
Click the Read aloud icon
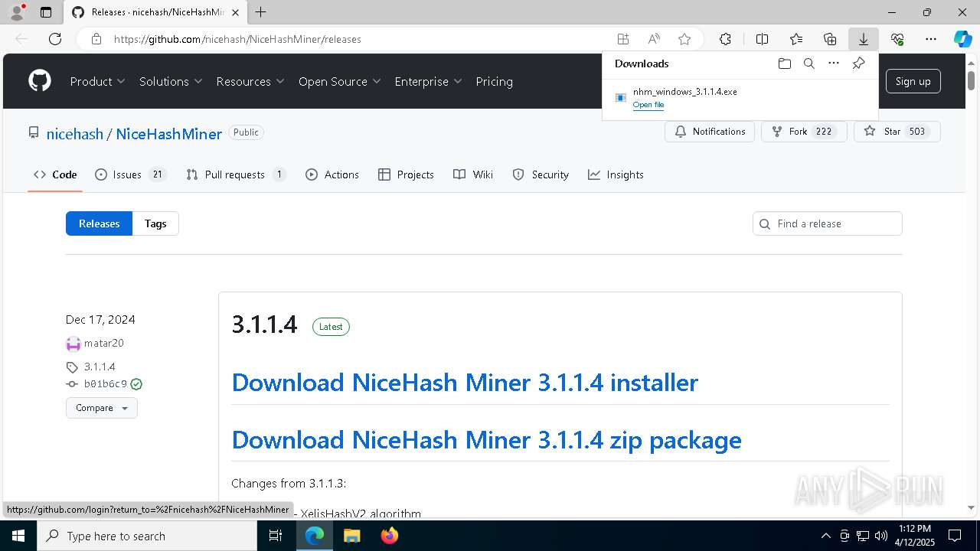pyautogui.click(x=654, y=39)
